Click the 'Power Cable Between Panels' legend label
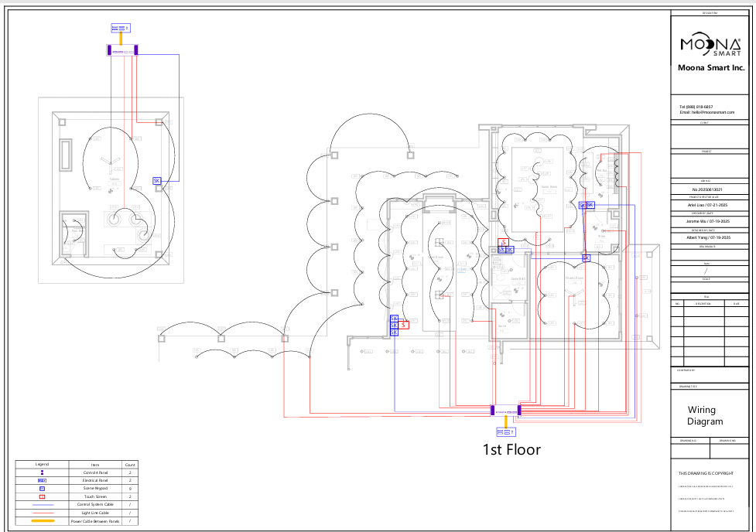The image size is (756, 532). pos(95,521)
